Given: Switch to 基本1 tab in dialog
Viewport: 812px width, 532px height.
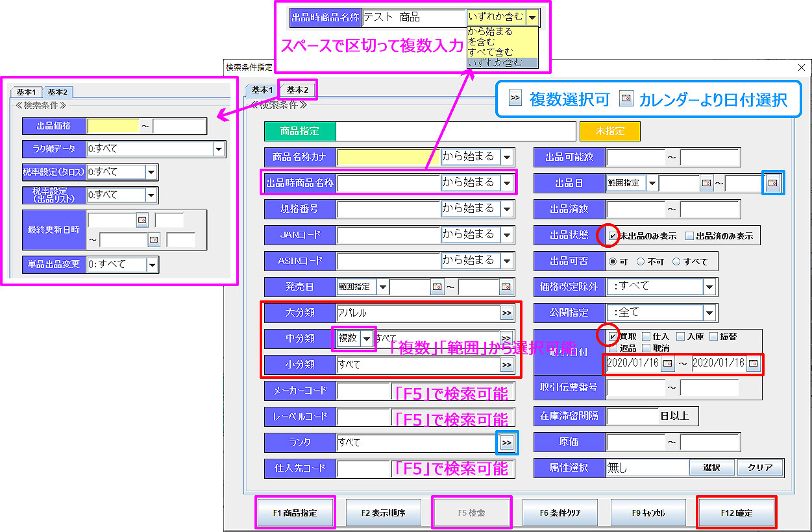Looking at the screenshot, I should (x=262, y=90).
